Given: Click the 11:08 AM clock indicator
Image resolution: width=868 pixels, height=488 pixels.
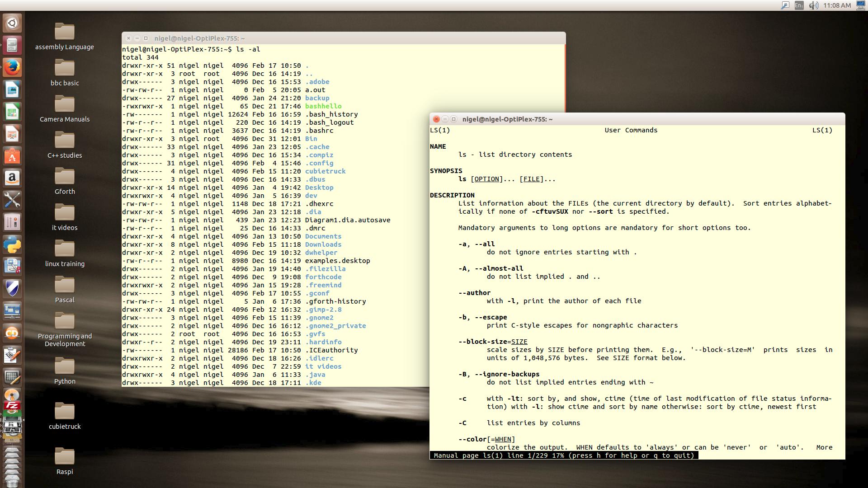Looking at the screenshot, I should [x=837, y=5].
